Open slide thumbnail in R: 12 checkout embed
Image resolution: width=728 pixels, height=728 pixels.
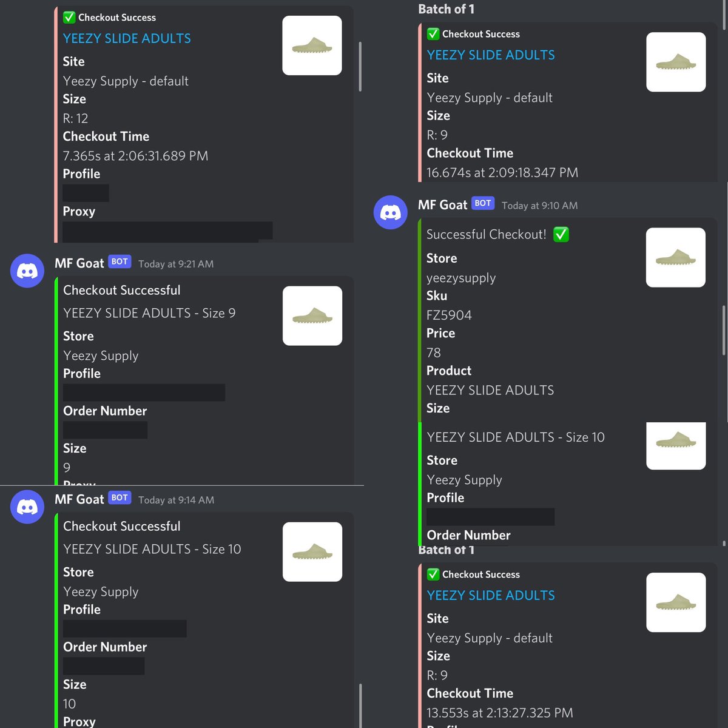tap(312, 45)
